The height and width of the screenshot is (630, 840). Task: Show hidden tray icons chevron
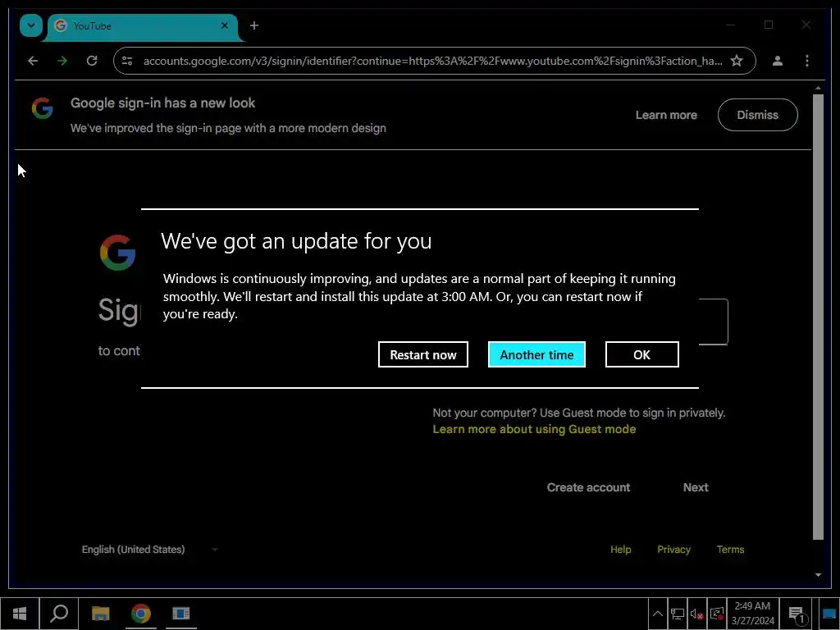coord(657,614)
